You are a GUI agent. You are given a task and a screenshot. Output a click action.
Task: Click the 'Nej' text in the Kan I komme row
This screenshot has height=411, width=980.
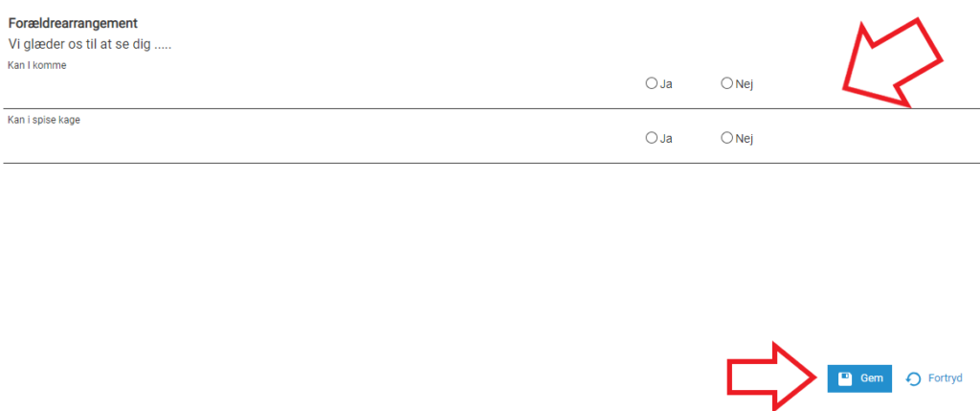coord(745,83)
